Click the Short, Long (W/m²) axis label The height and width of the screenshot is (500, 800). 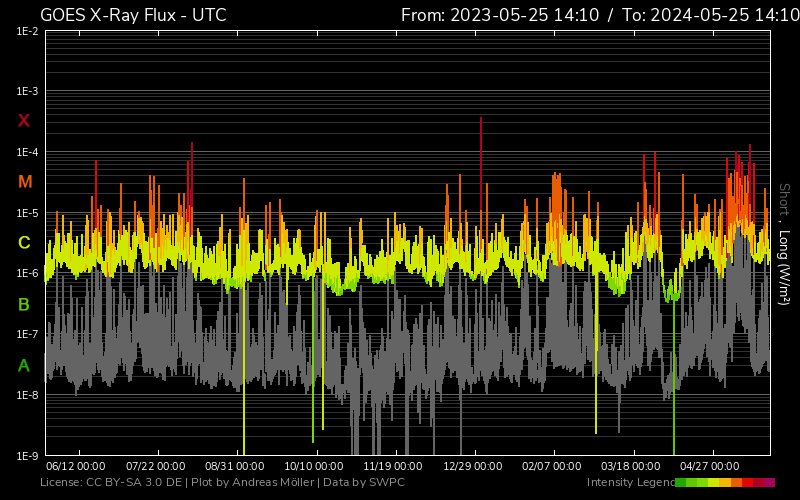784,243
